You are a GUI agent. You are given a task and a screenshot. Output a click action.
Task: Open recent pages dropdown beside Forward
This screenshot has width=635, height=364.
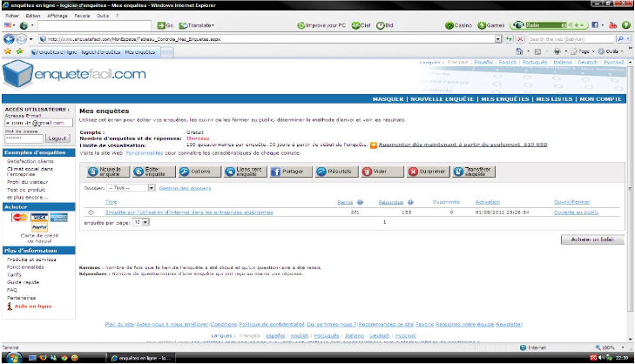point(30,39)
